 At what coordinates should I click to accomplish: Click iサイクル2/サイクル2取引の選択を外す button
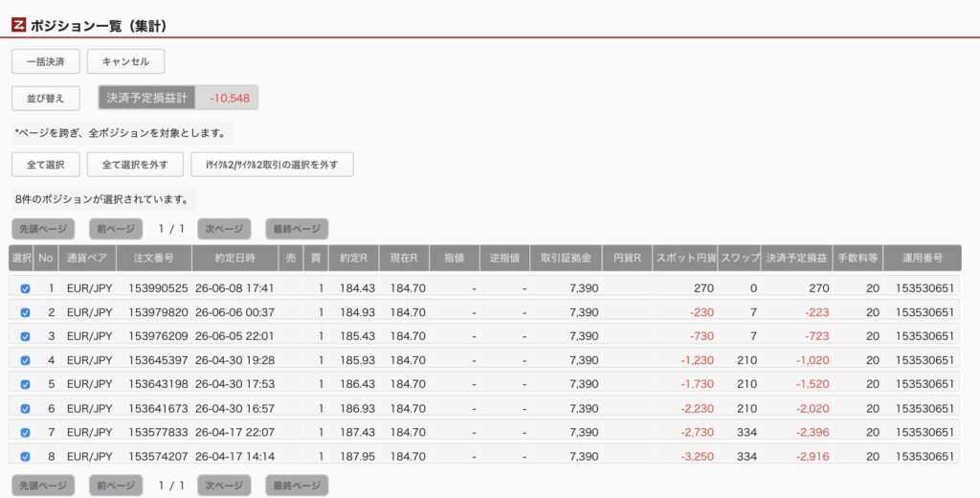click(272, 165)
